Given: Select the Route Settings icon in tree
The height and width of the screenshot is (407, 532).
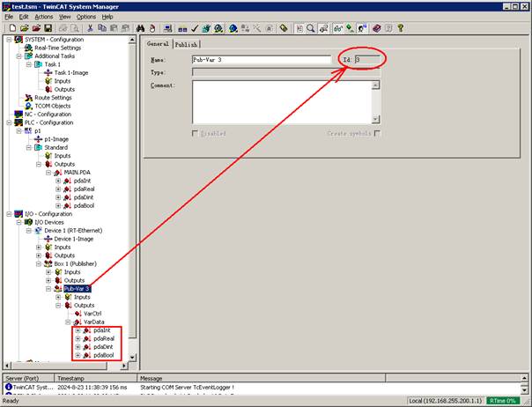Looking at the screenshot, I should pos(27,97).
